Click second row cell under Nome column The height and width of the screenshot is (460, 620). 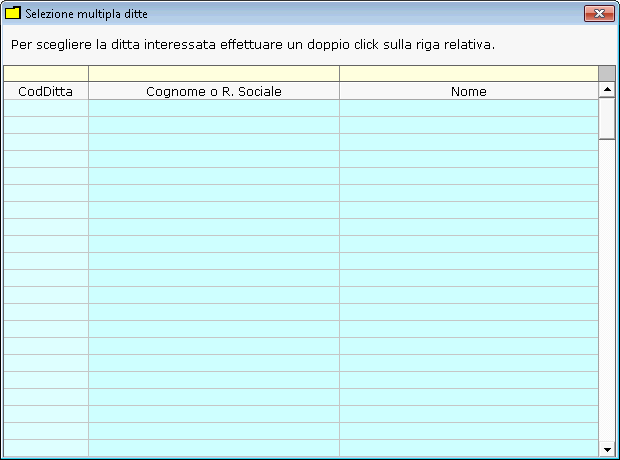tap(468, 125)
